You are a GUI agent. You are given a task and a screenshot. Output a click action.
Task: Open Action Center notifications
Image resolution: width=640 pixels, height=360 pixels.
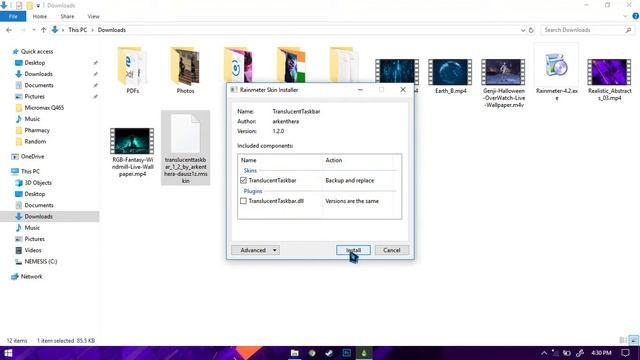625,353
